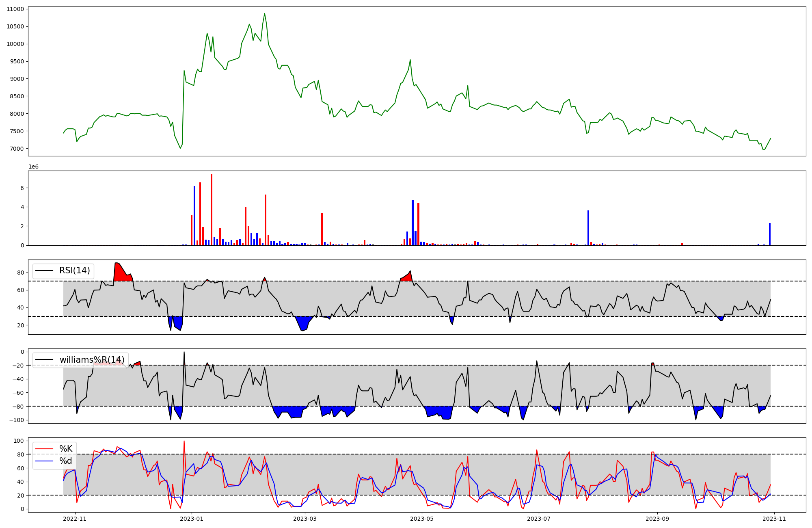The image size is (812, 528).
Task: Click the %K legend entry
Action: coord(66,449)
